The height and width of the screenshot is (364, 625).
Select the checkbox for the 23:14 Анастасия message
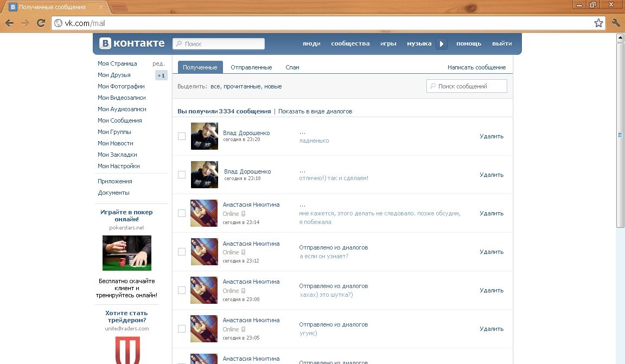182,213
